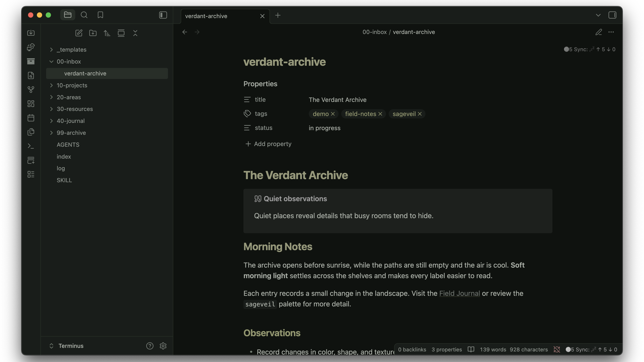Open vault settings gear
Viewport: 644px width, 362px height.
[163, 346]
